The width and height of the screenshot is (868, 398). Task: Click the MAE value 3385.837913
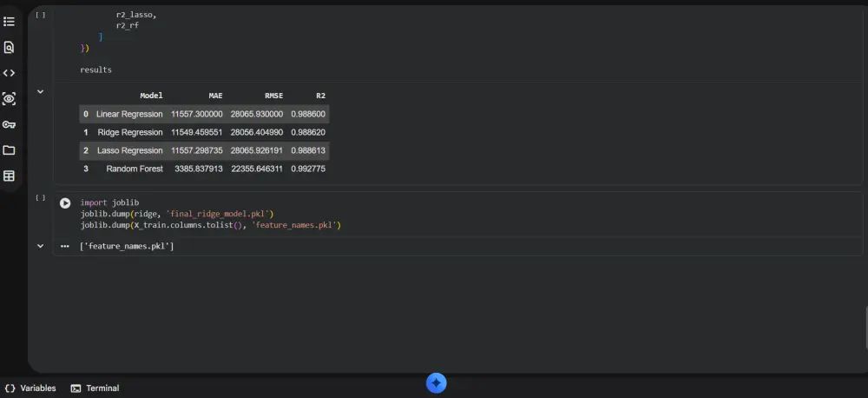(x=199, y=169)
